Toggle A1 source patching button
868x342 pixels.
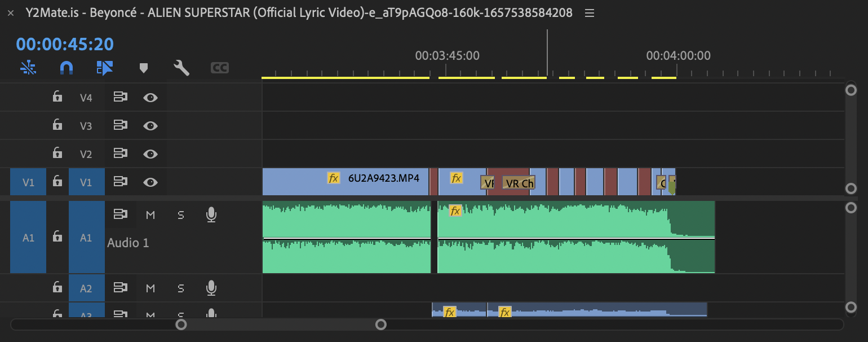tap(28, 237)
